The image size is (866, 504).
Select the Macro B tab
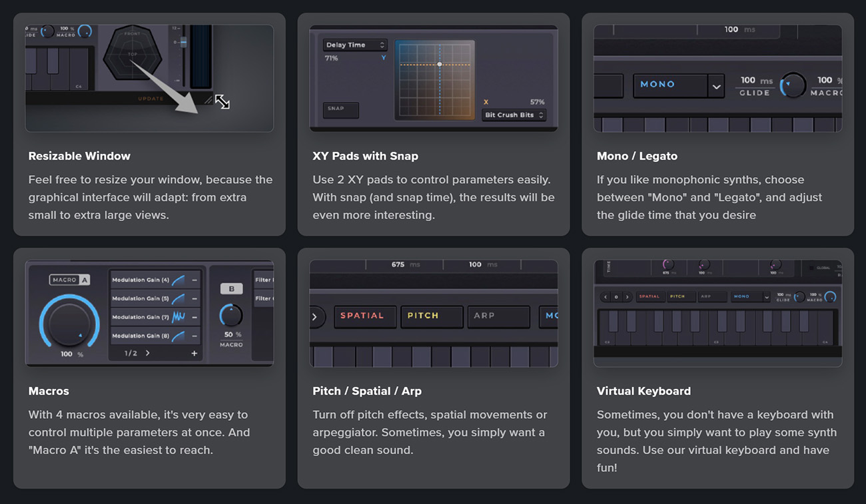231,289
